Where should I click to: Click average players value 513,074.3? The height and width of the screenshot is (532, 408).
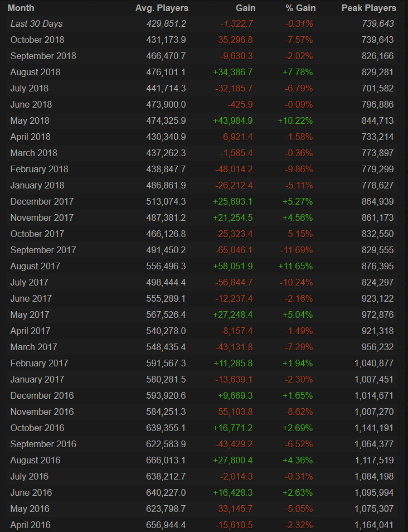click(x=166, y=201)
